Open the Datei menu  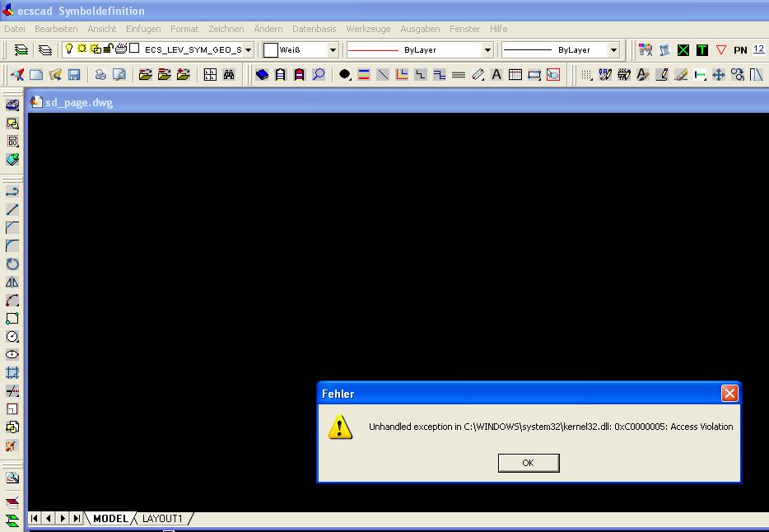click(15, 29)
